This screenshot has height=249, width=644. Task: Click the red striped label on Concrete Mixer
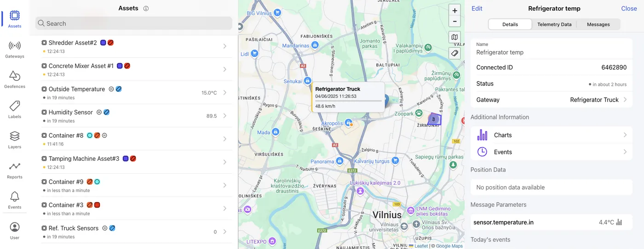point(127,66)
